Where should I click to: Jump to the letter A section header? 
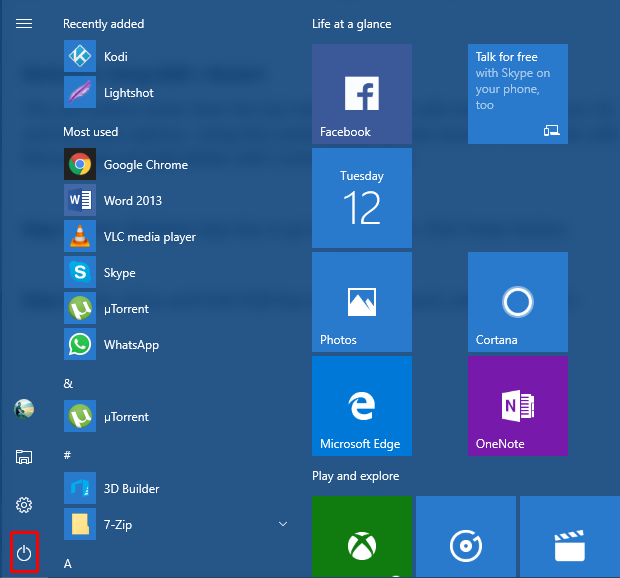[68, 564]
